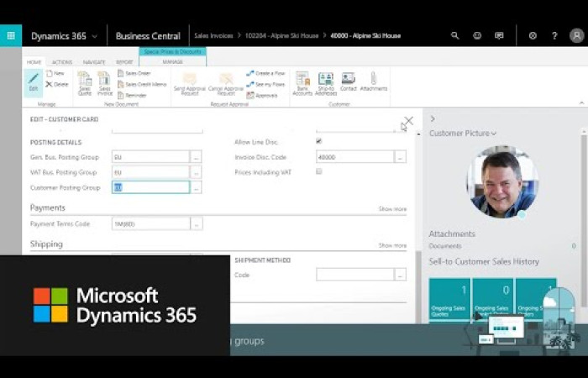Click the search magnifier in top bar

pyautogui.click(x=455, y=36)
